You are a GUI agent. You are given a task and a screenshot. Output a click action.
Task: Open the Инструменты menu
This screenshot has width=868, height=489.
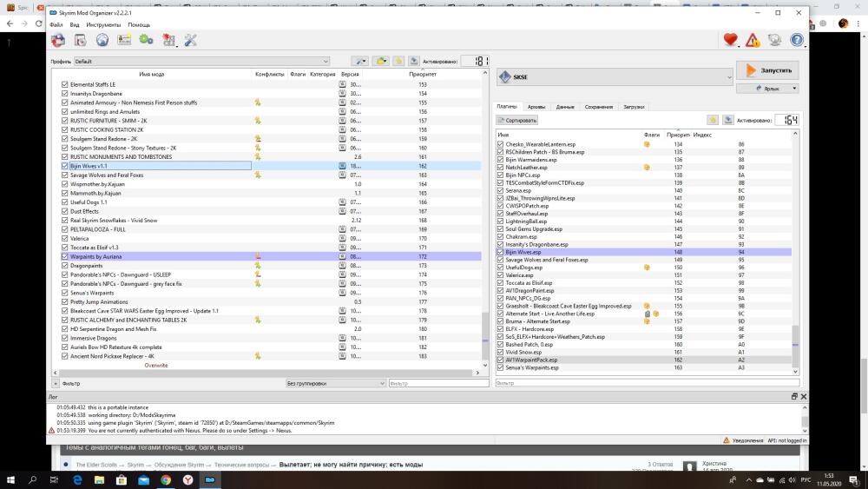[103, 25]
